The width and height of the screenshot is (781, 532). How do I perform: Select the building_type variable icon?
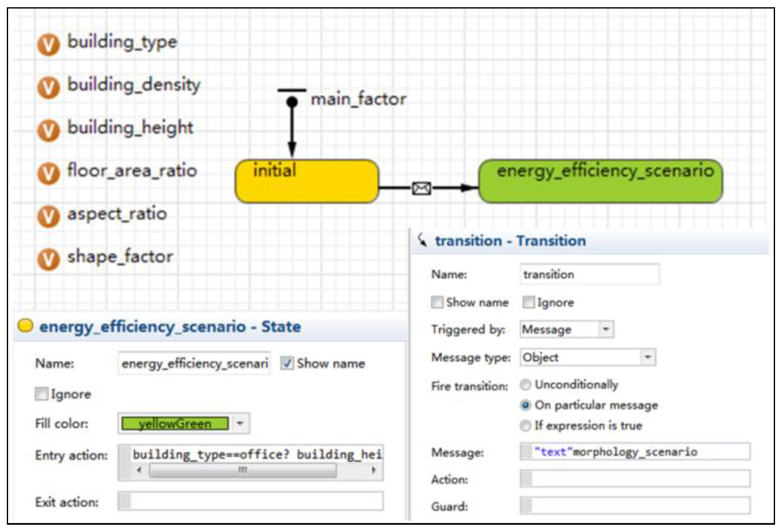coord(48,44)
